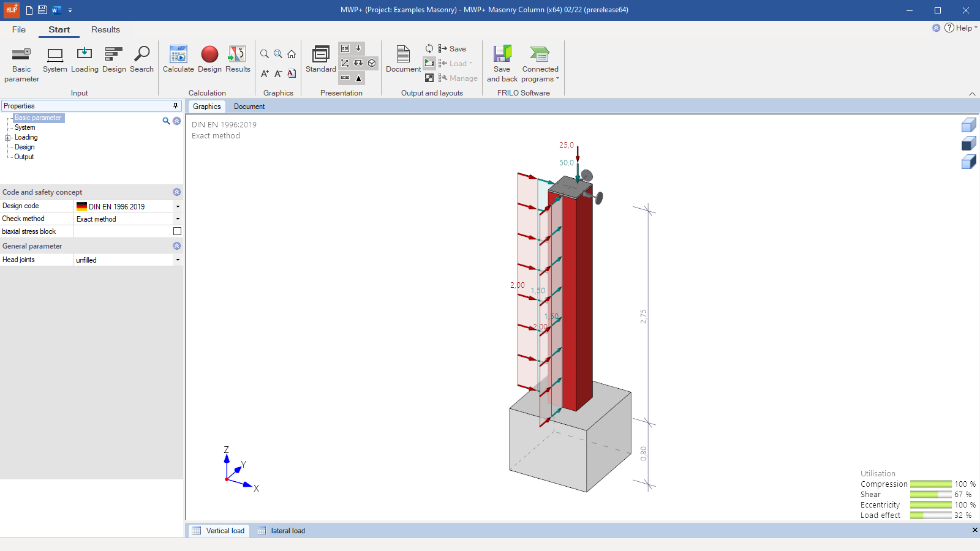Screen dimensions: 980x551
Task: Select System in properties tree
Action: pyautogui.click(x=24, y=127)
